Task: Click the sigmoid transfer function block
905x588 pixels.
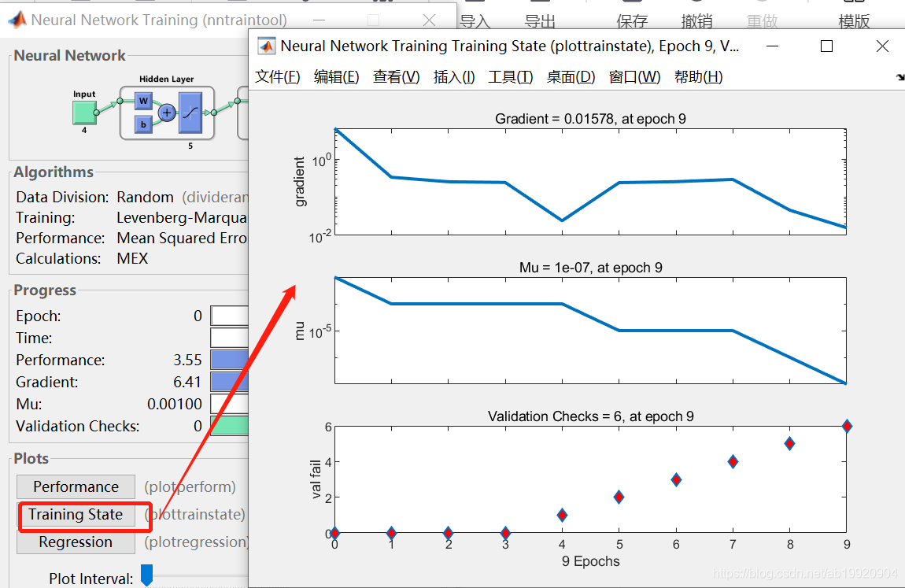Action: [x=190, y=113]
